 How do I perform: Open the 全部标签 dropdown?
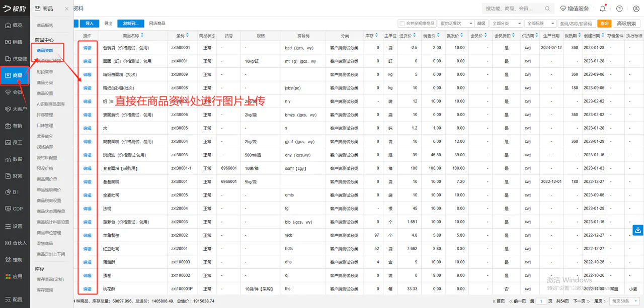tap(540, 24)
